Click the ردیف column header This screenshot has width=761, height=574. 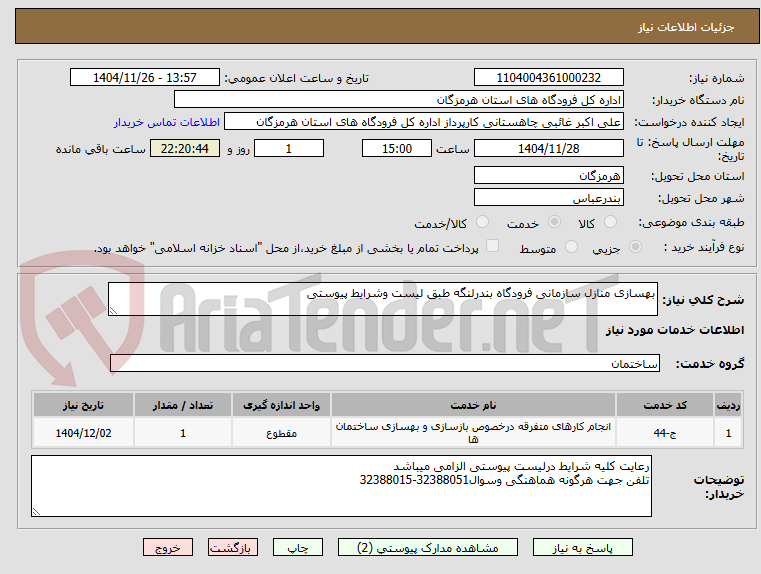[x=728, y=405]
